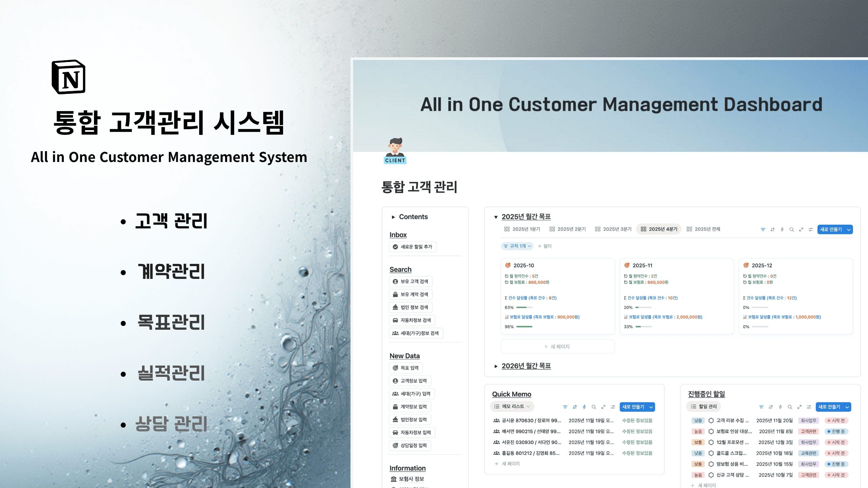Click the sort icon in 2025년 월간 목표 toolbar

[772, 229]
